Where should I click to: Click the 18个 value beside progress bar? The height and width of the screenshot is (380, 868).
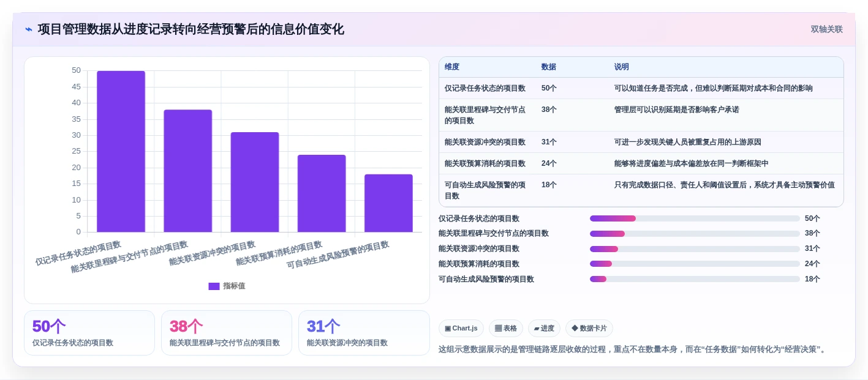(812, 279)
